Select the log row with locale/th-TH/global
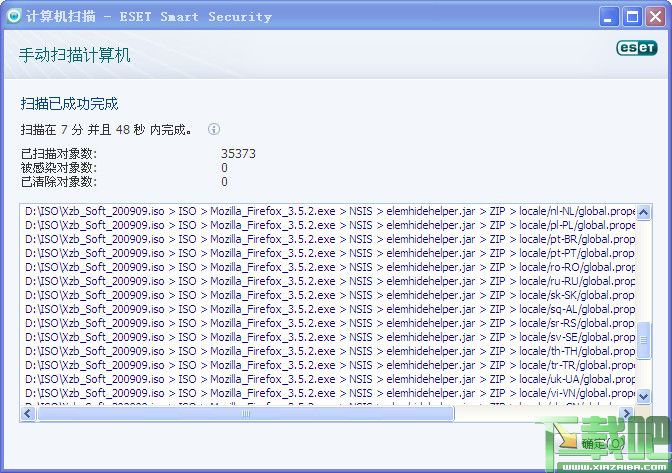The width and height of the screenshot is (672, 473). (x=330, y=351)
